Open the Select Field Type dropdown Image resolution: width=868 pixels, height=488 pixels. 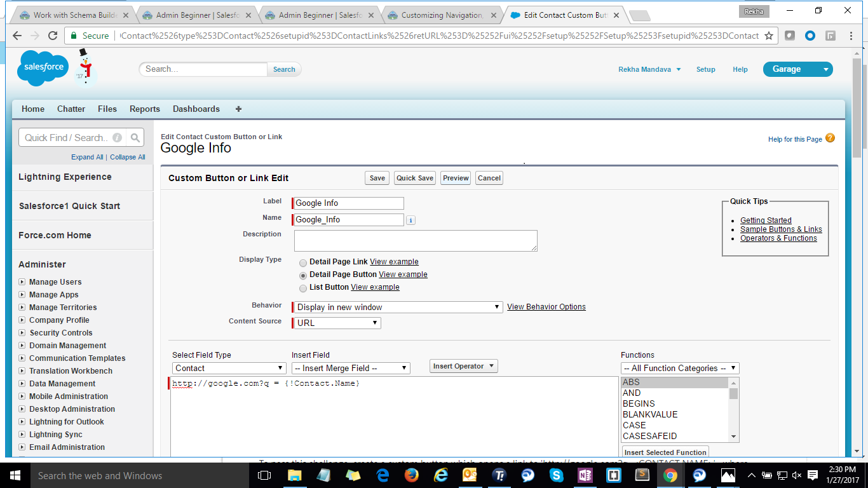click(229, 368)
